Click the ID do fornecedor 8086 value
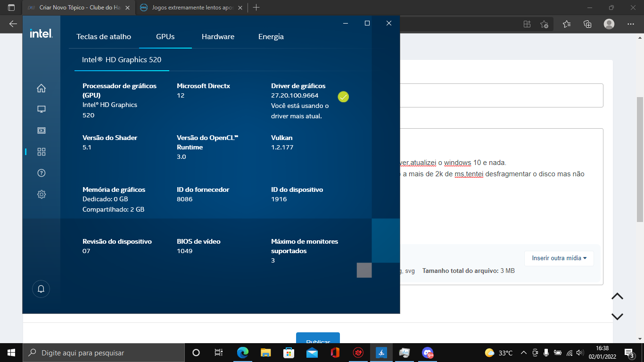644x362 pixels. [185, 199]
